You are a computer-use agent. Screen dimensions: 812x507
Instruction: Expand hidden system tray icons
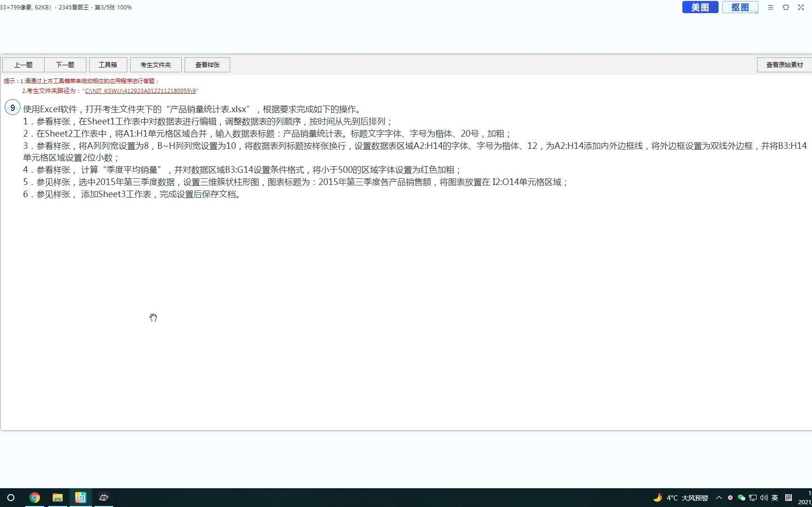pos(719,498)
